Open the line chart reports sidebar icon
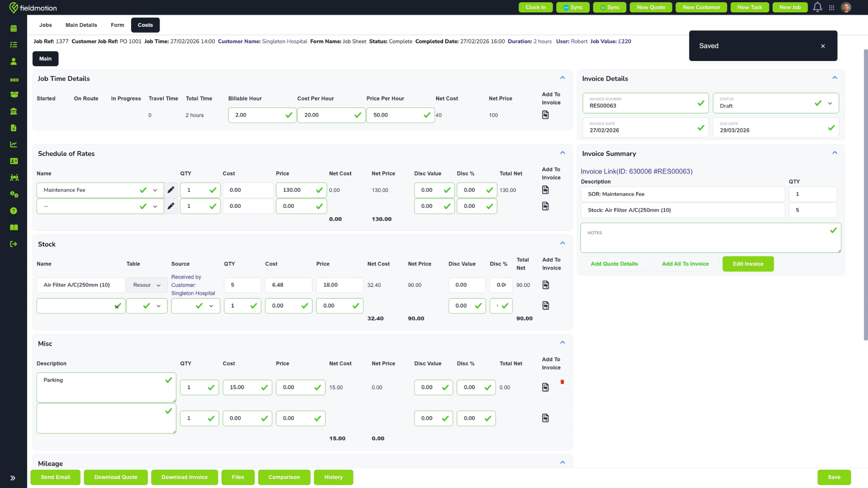This screenshot has width=868, height=488. [x=14, y=145]
